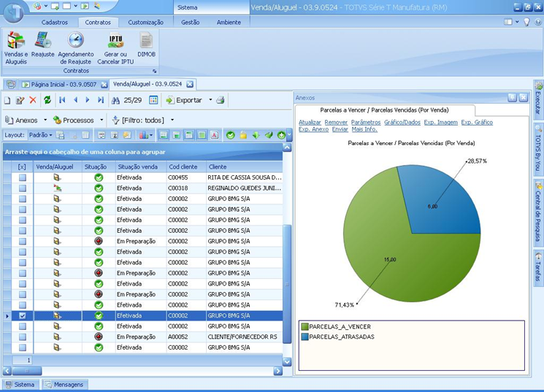
Task: Sort by the Cliente column header
Action: coord(244,167)
